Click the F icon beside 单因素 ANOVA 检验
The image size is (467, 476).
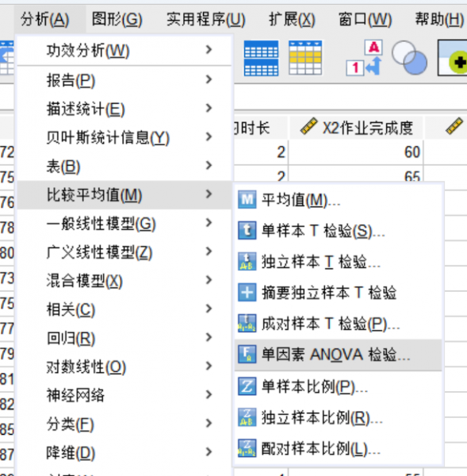tap(247, 355)
